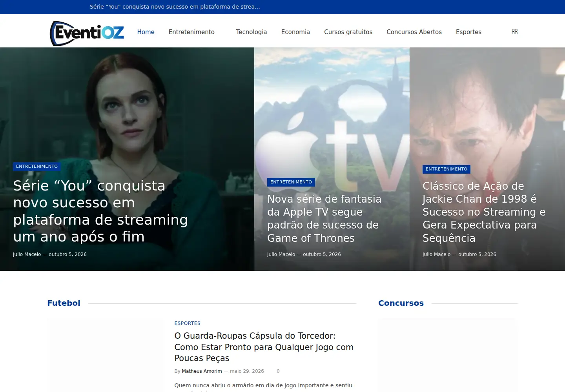Screen dimensions: 565x392
Task: Click the Entretenimento badge above the Apple TV headline
Action: [x=291, y=182]
